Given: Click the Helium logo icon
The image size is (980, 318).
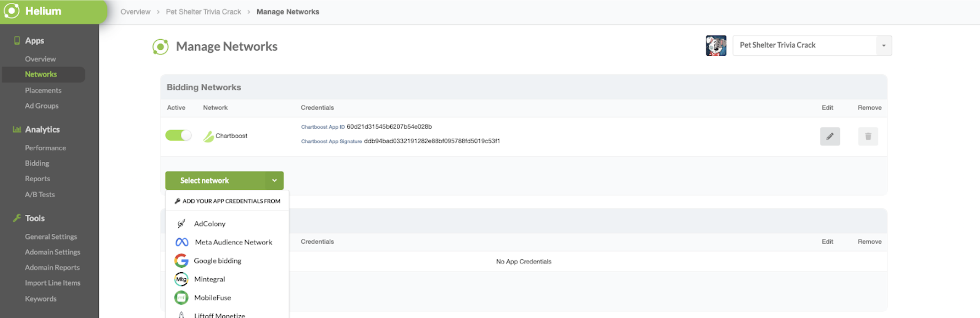Looking at the screenshot, I should pos(11,11).
